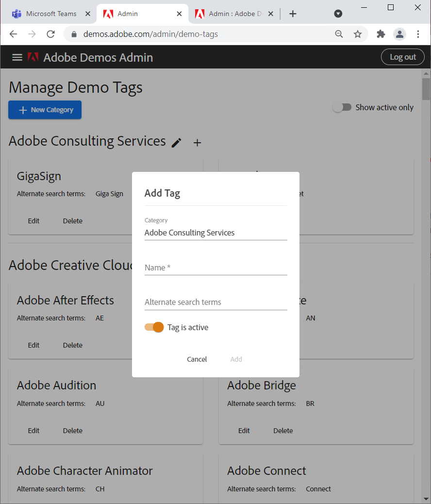Click Delete on Adobe Bridge tag
Screen dimensions: 431x504
(x=283, y=431)
